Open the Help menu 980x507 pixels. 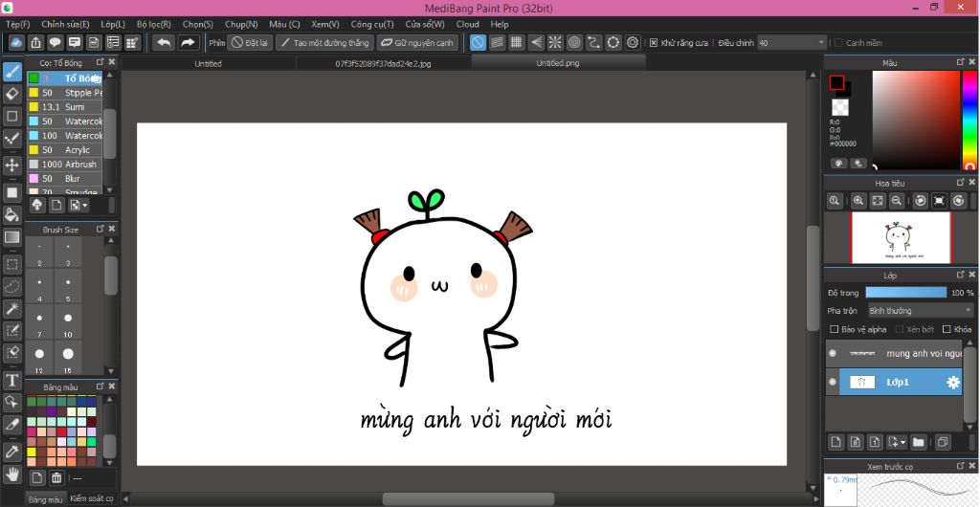point(500,24)
